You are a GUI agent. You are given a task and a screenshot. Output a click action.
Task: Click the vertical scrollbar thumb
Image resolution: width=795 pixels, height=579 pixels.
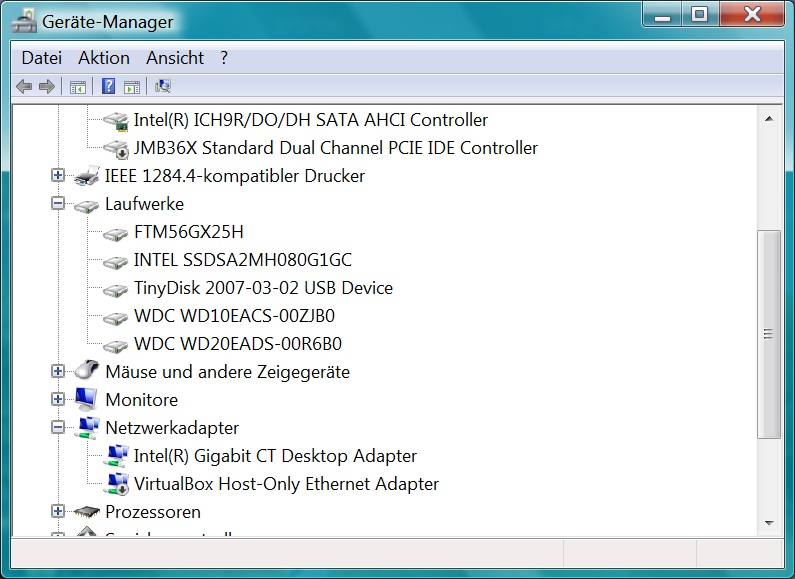pyautogui.click(x=769, y=334)
